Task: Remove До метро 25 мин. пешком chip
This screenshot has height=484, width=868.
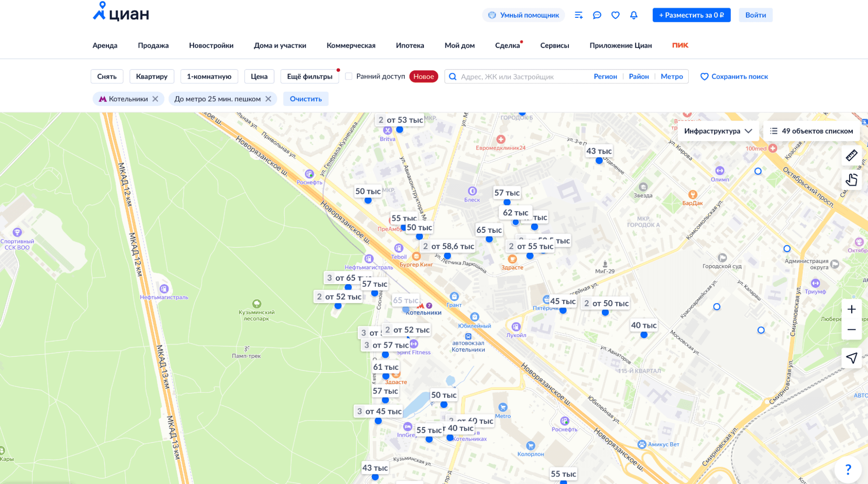Action: point(268,99)
